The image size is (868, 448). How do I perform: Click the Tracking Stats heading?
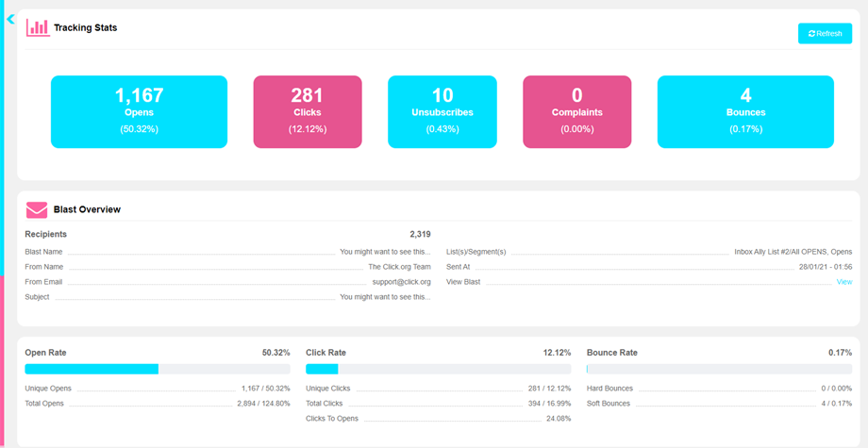pyautogui.click(x=85, y=28)
